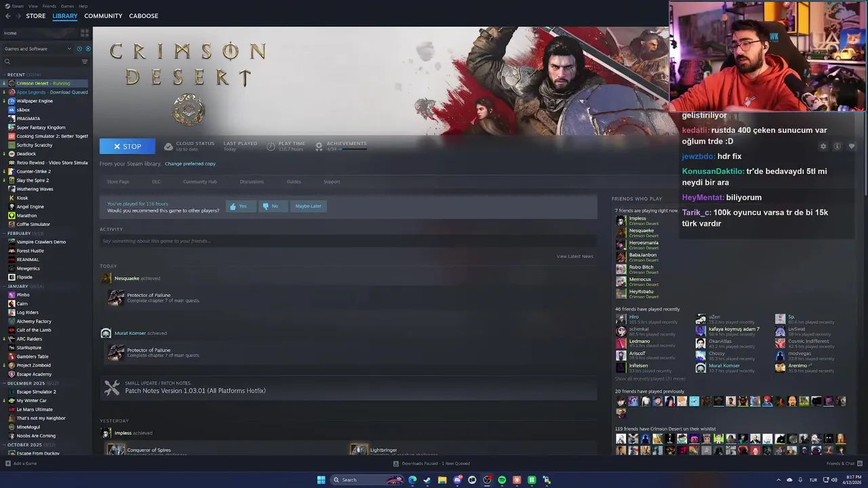Click the achievements progress bar
868x488 pixels.
353,149
